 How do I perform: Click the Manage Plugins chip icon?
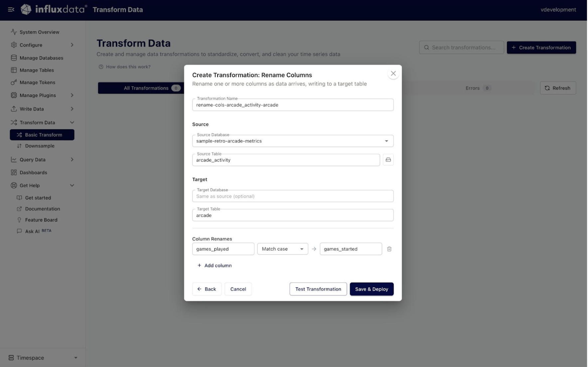(14, 95)
